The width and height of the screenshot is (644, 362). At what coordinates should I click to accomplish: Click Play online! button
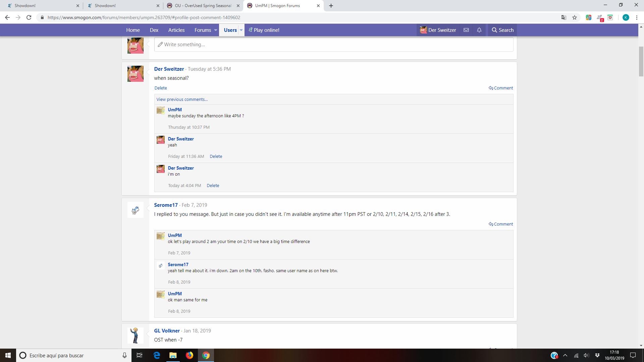click(x=264, y=30)
